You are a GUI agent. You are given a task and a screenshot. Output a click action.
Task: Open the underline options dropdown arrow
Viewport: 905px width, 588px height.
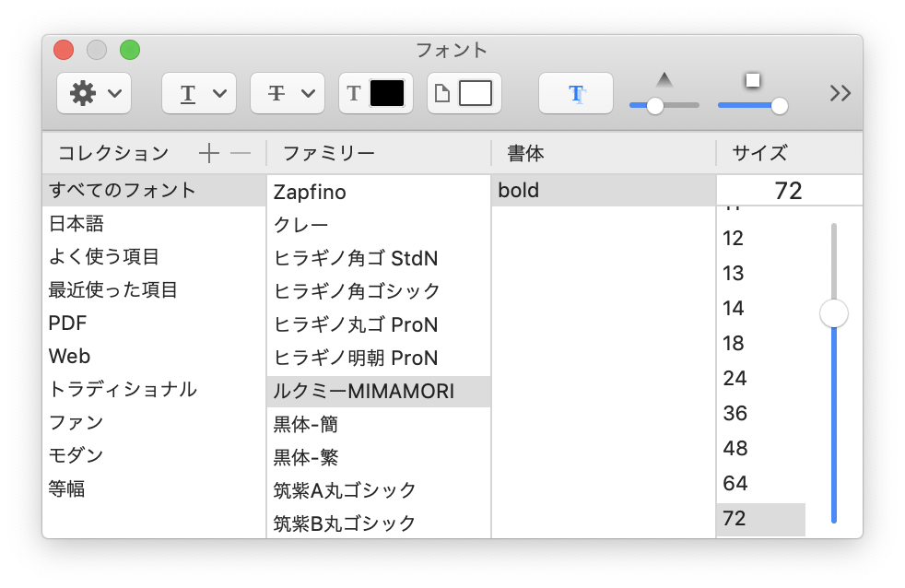click(218, 92)
